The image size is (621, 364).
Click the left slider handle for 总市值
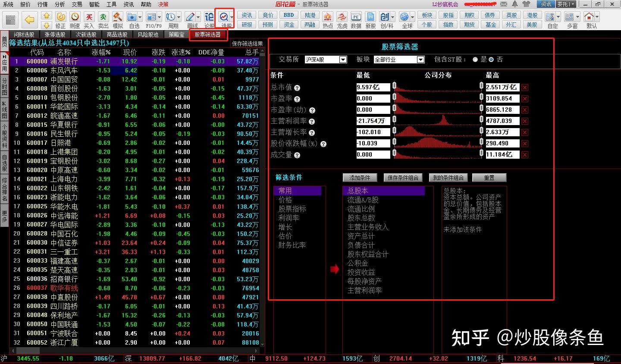(x=394, y=86)
